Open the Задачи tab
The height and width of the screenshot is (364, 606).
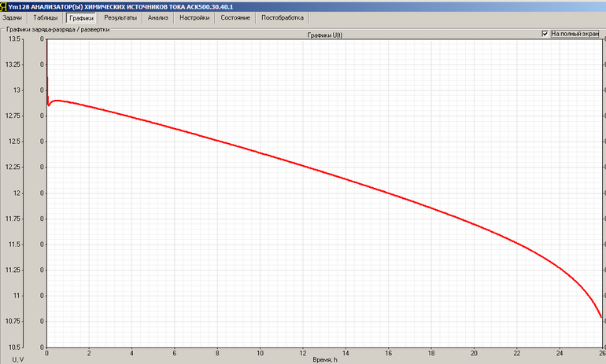tap(12, 18)
